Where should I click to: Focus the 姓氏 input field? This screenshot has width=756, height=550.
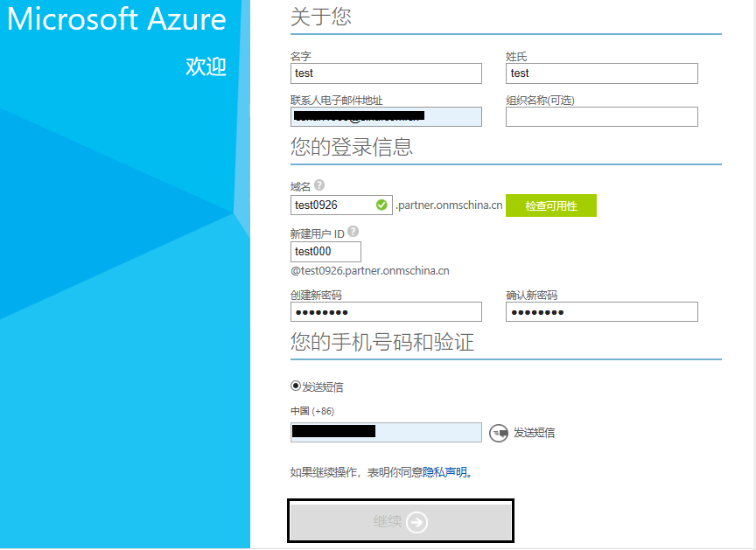[x=601, y=73]
